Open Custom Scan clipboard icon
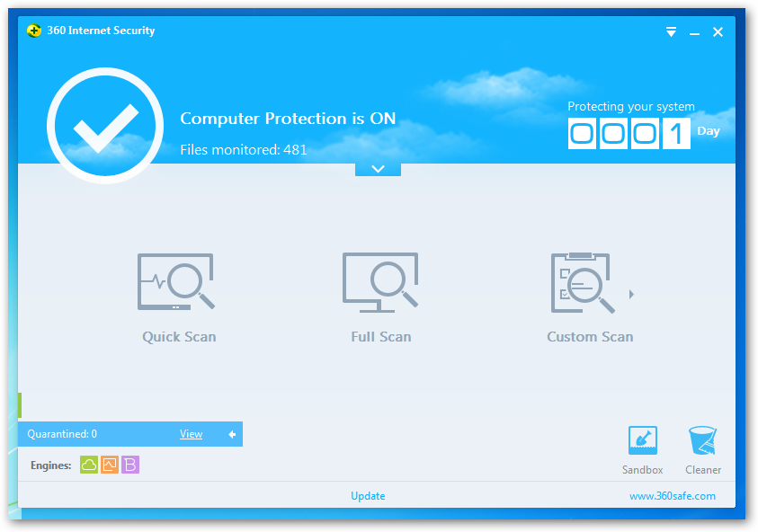Image resolution: width=758 pixels, height=532 pixels. pyautogui.click(x=583, y=282)
